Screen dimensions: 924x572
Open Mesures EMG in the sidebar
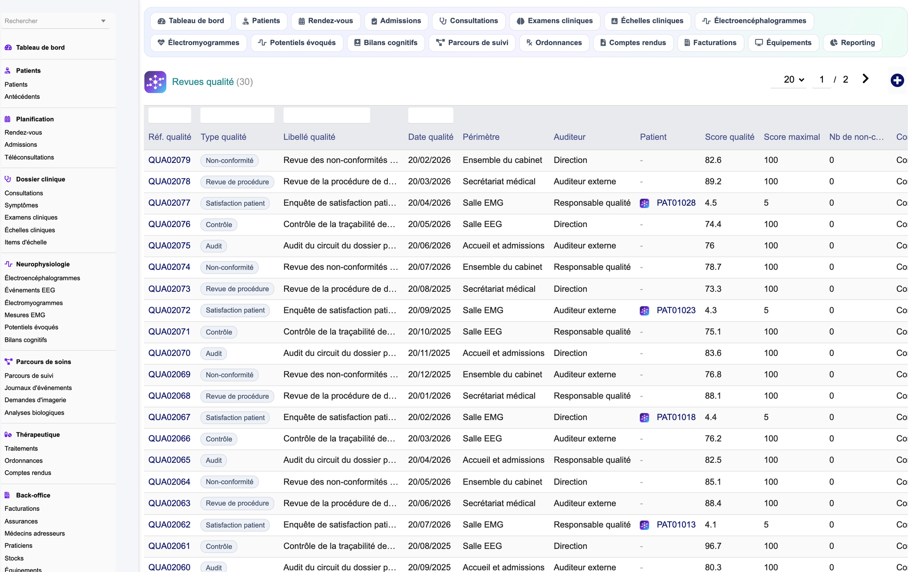click(25, 315)
